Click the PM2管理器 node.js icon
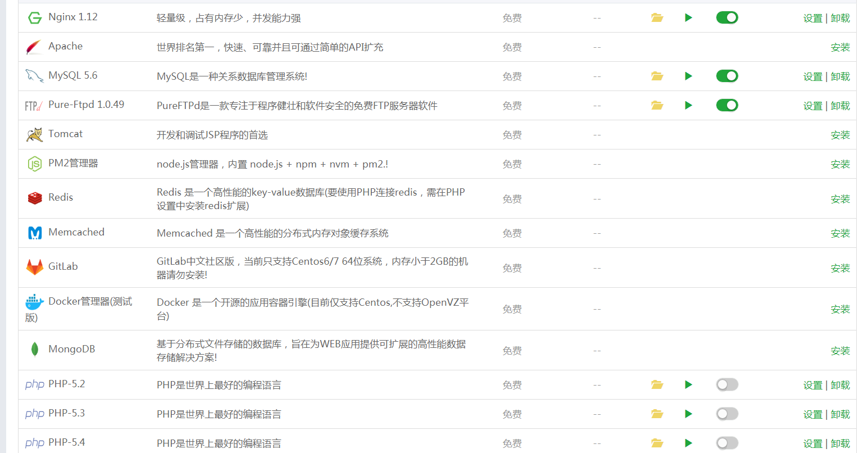This screenshot has height=453, width=868. pos(35,164)
